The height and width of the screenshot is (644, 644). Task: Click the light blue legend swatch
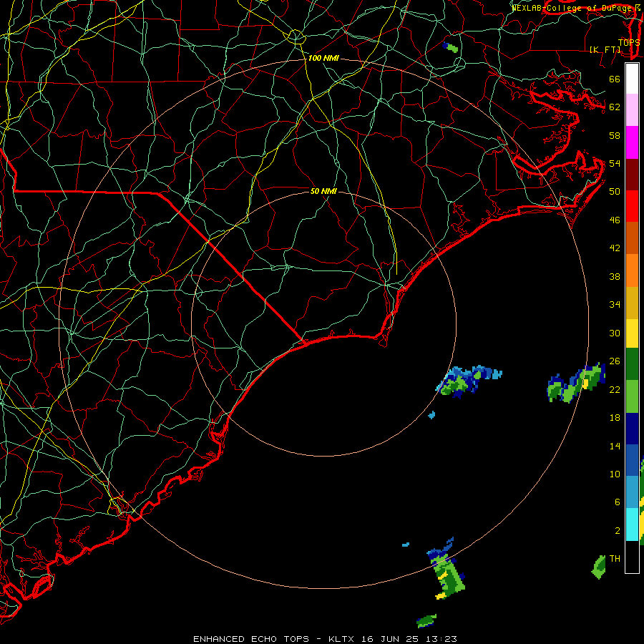632,492
